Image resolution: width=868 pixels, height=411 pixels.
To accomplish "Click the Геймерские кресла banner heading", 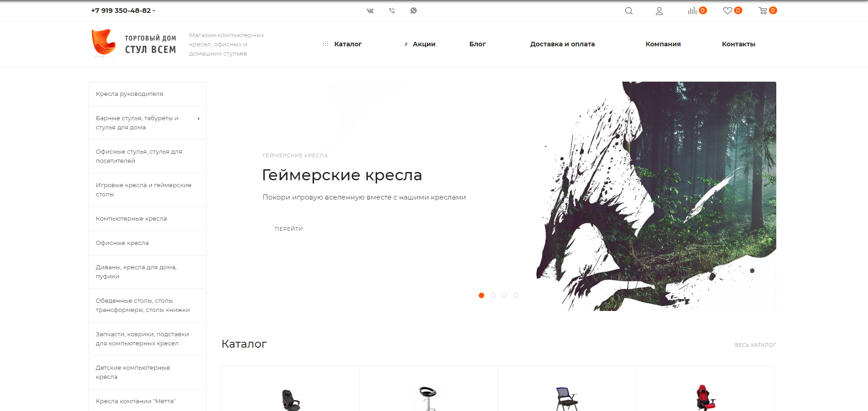I will (342, 175).
